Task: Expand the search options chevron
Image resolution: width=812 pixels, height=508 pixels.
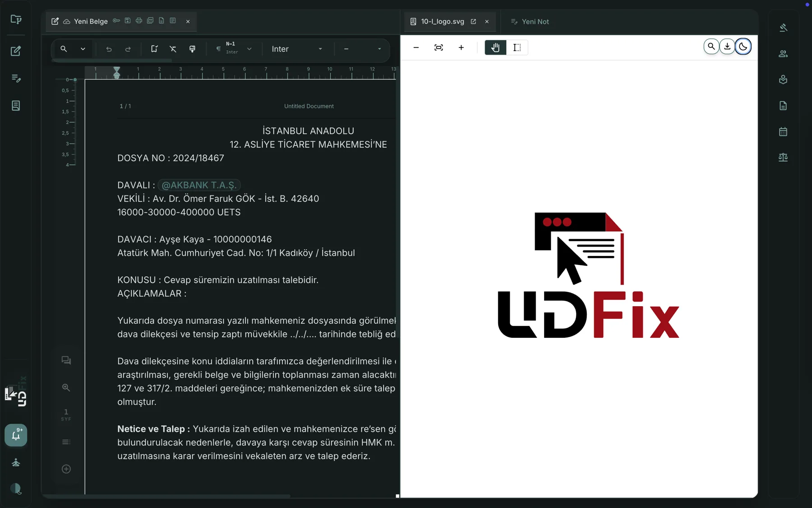Action: coord(83,49)
